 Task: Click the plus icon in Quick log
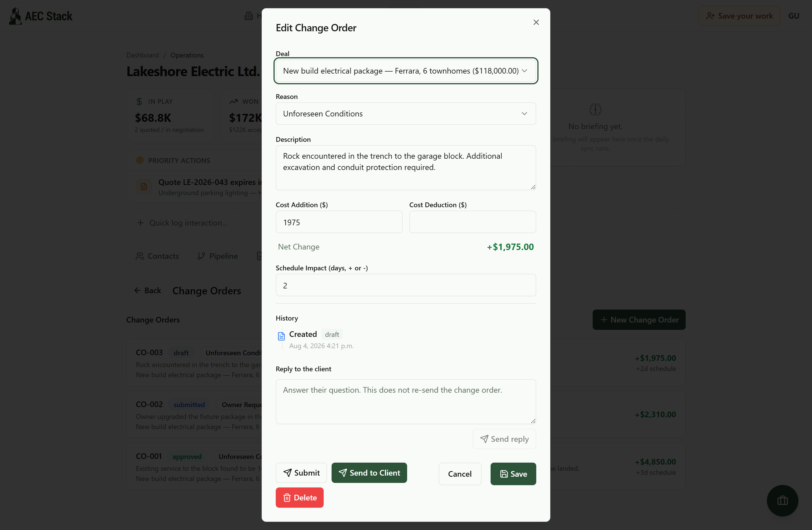click(140, 223)
